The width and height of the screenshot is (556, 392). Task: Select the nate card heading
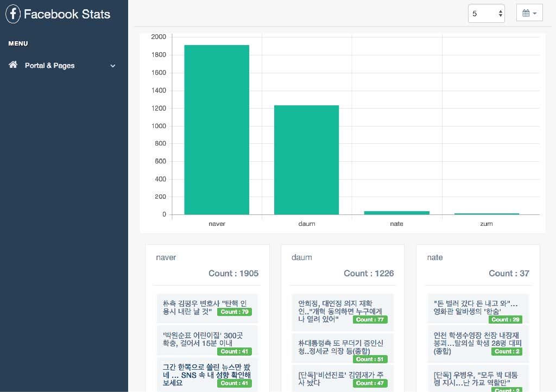pyautogui.click(x=435, y=257)
